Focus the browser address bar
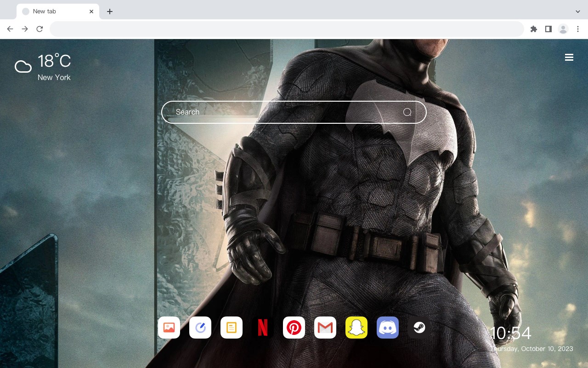Screen dimensions: 588x368 click(x=287, y=29)
